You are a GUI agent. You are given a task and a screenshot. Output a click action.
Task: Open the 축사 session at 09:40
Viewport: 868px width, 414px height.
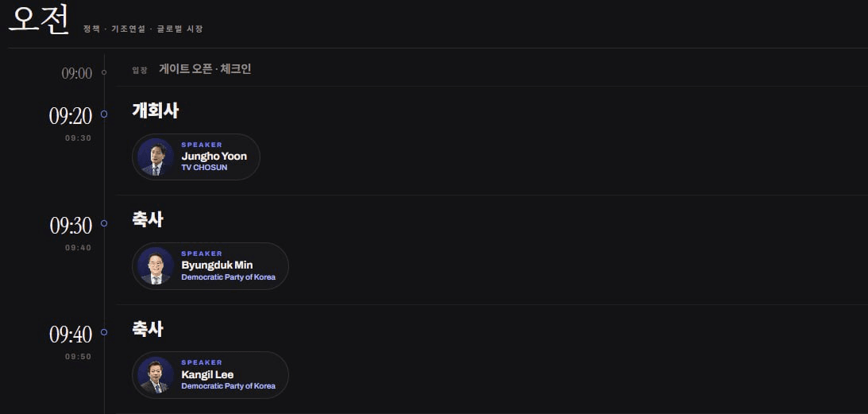148,329
